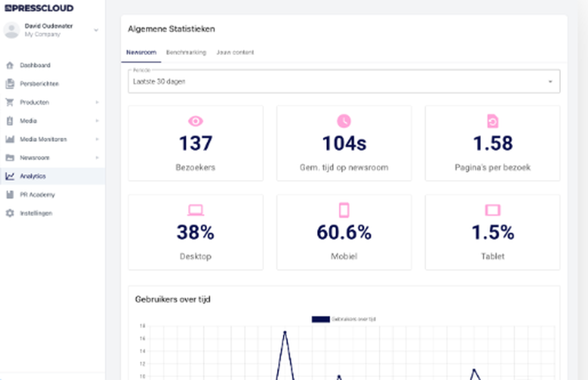Click Algemene Statistieken heading
The height and width of the screenshot is (380, 588).
click(x=171, y=29)
